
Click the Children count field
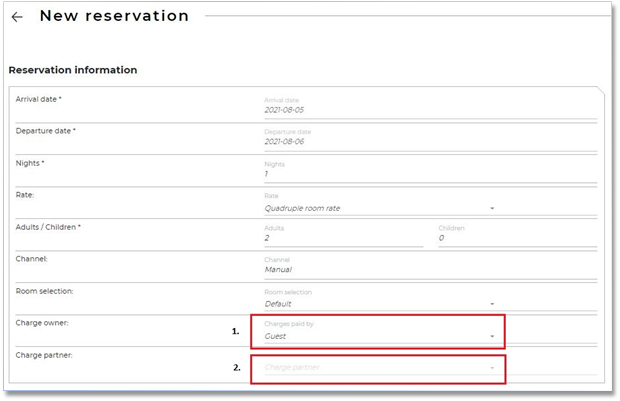516,239
